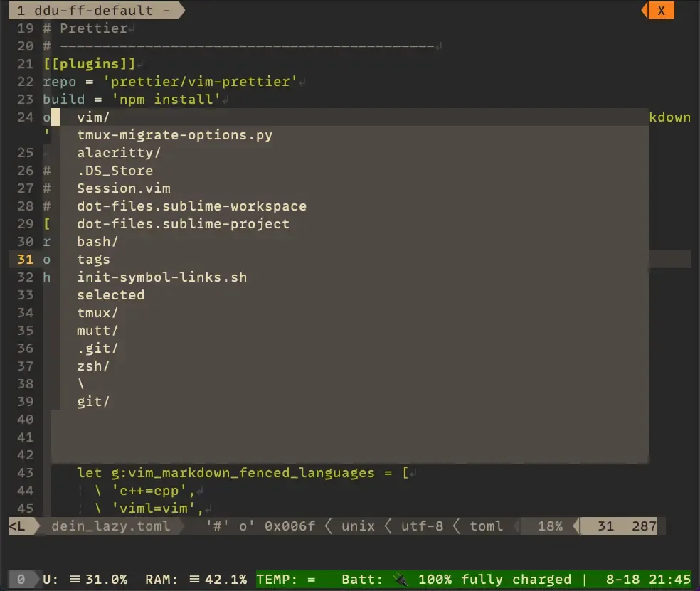
Task: Expand the tmux/ directory
Action: [97, 313]
